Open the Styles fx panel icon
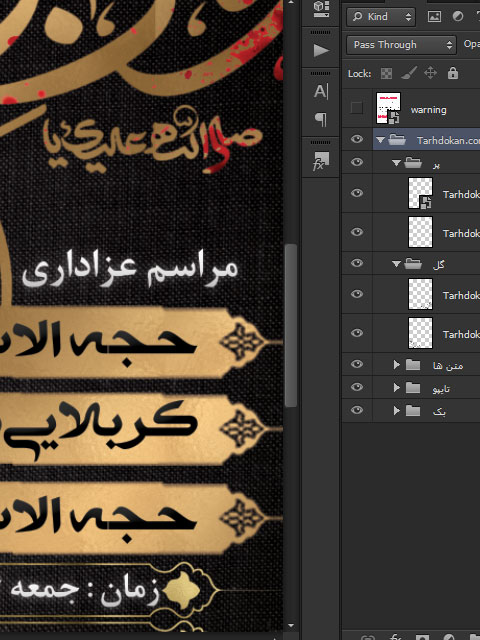 click(321, 160)
